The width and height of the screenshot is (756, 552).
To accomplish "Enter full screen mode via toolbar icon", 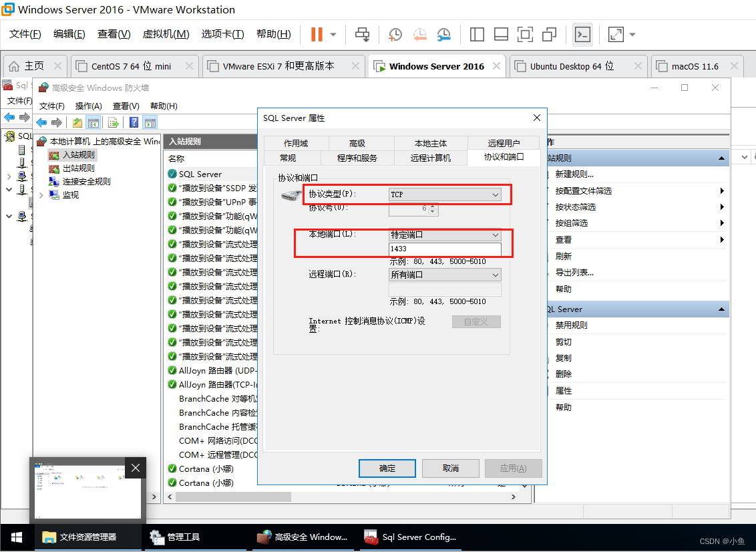I will 525,34.
